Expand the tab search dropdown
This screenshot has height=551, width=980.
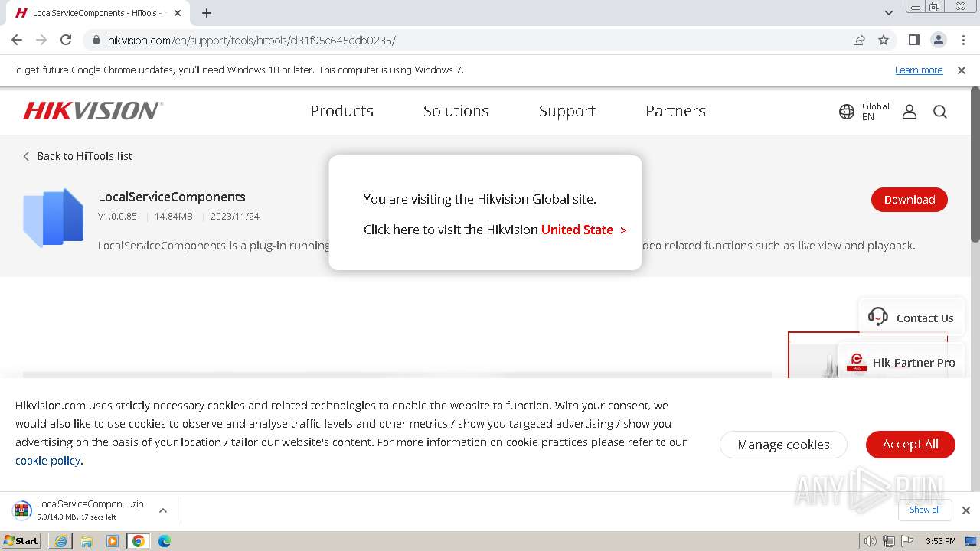888,13
